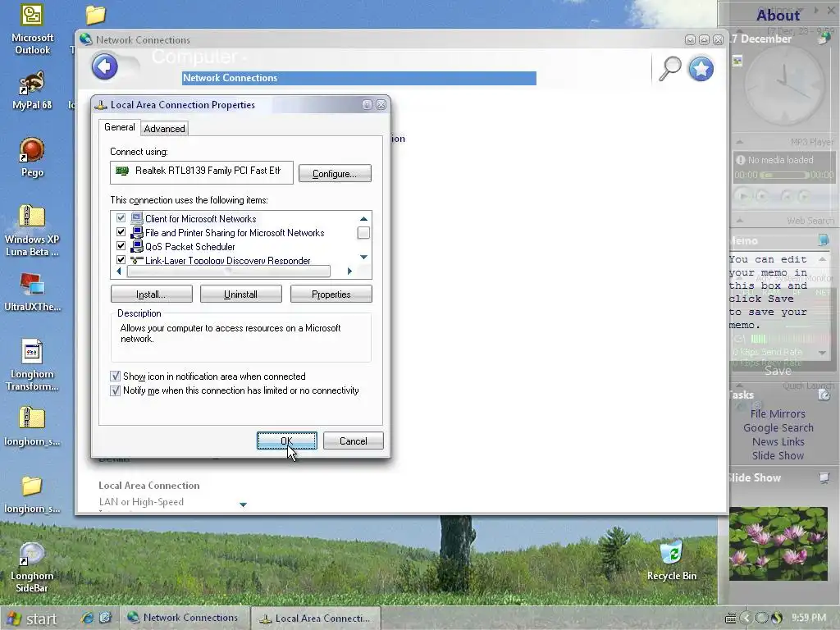Switch to the Advanced tab

point(164,129)
